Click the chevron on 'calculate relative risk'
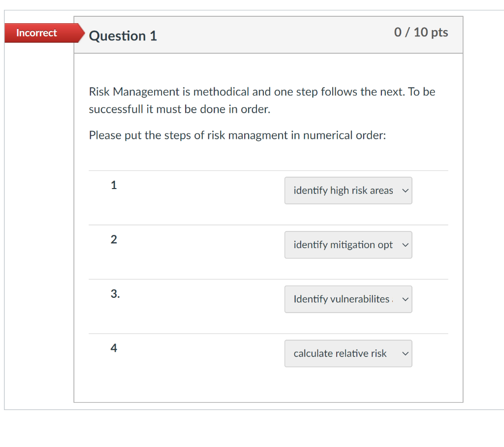The height and width of the screenshot is (447, 504). [x=405, y=353]
